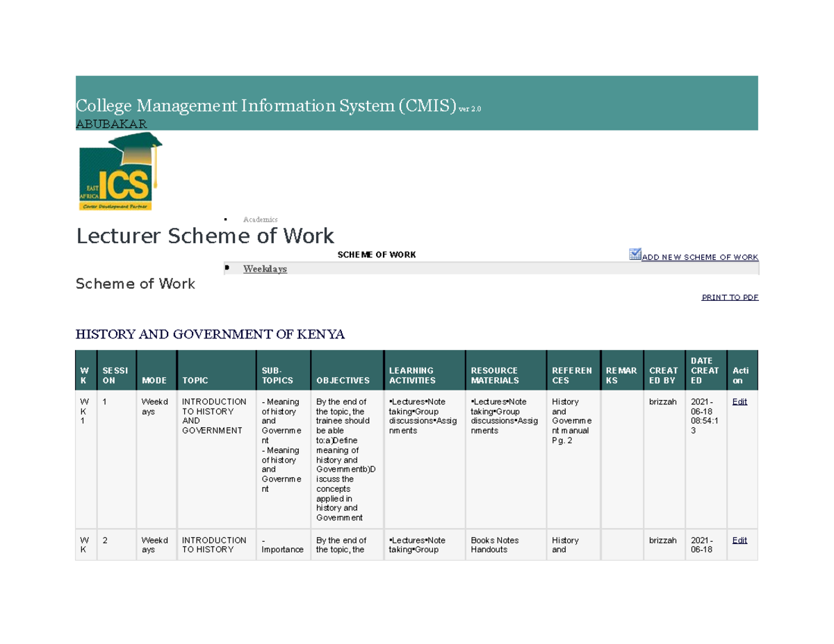Click the TOPIC column header
Screen dimensions: 834x644
point(195,380)
